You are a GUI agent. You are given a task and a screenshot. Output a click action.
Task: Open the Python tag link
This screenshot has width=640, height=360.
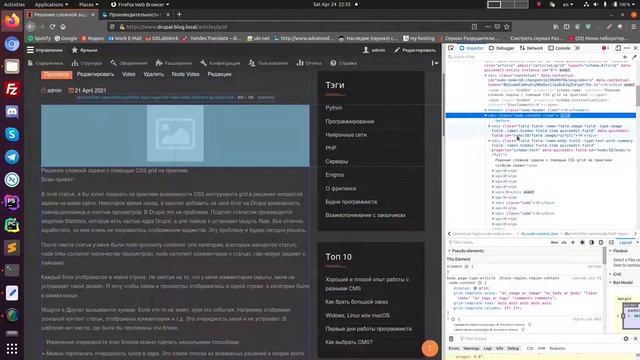click(x=334, y=108)
